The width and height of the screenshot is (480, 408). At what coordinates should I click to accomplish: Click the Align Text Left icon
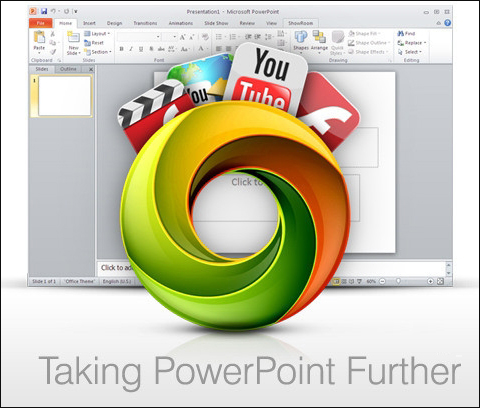[x=219, y=49]
